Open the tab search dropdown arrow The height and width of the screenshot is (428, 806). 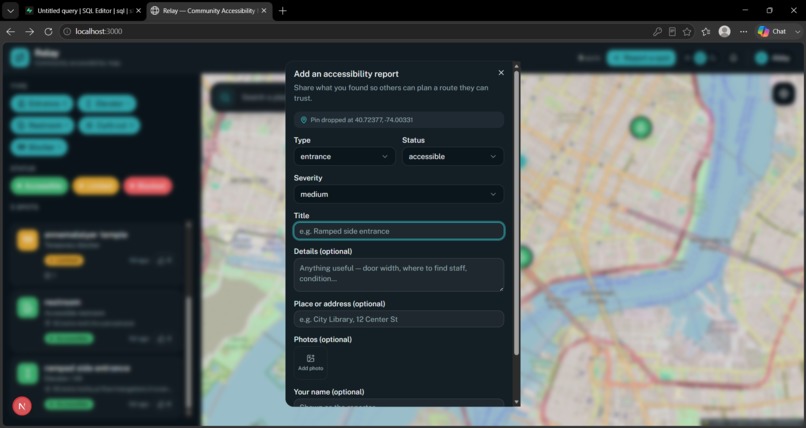10,11
